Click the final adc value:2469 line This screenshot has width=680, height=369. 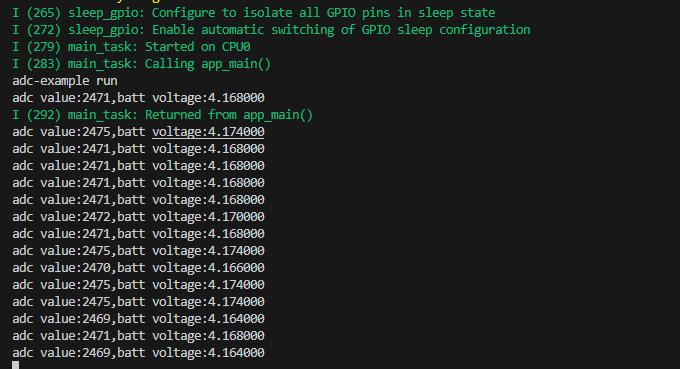coord(138,353)
